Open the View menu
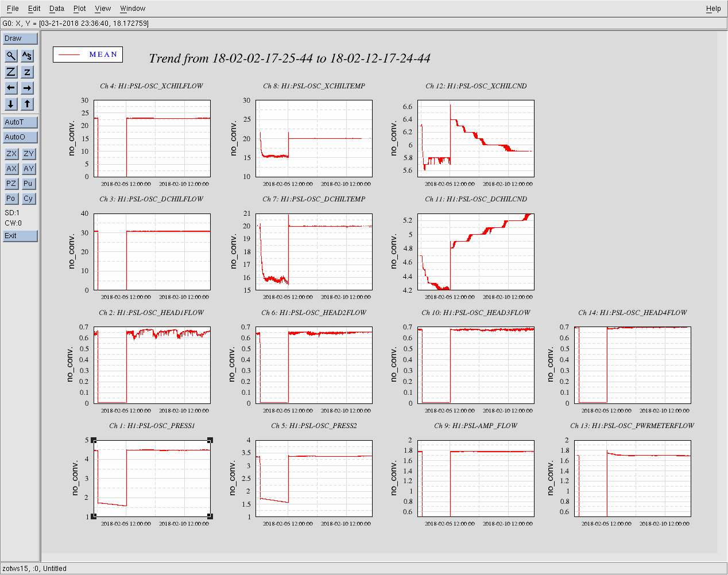This screenshot has height=575, width=728. (103, 9)
